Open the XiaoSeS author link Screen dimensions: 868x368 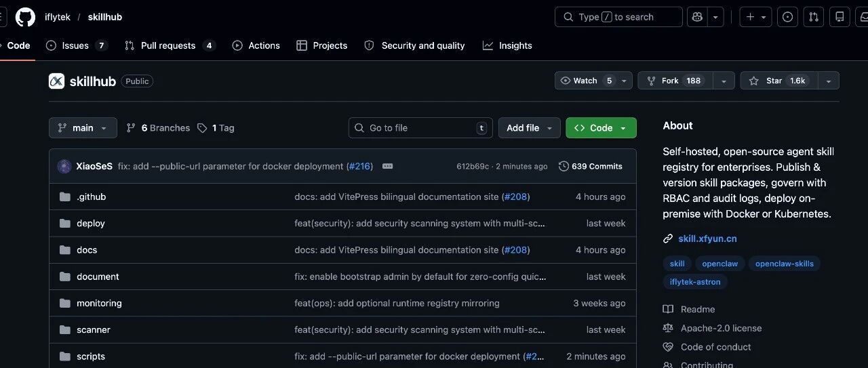coord(94,166)
